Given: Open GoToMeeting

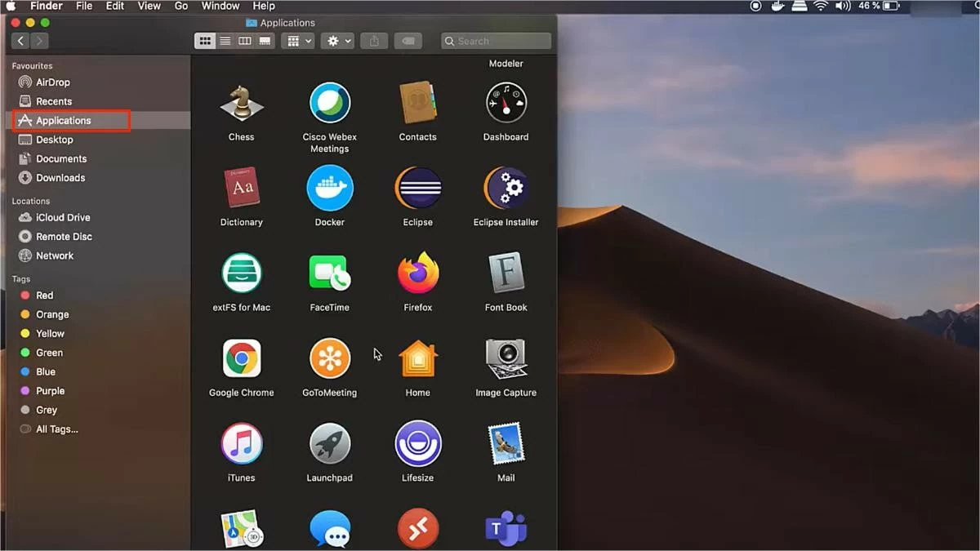Looking at the screenshot, I should click(329, 359).
